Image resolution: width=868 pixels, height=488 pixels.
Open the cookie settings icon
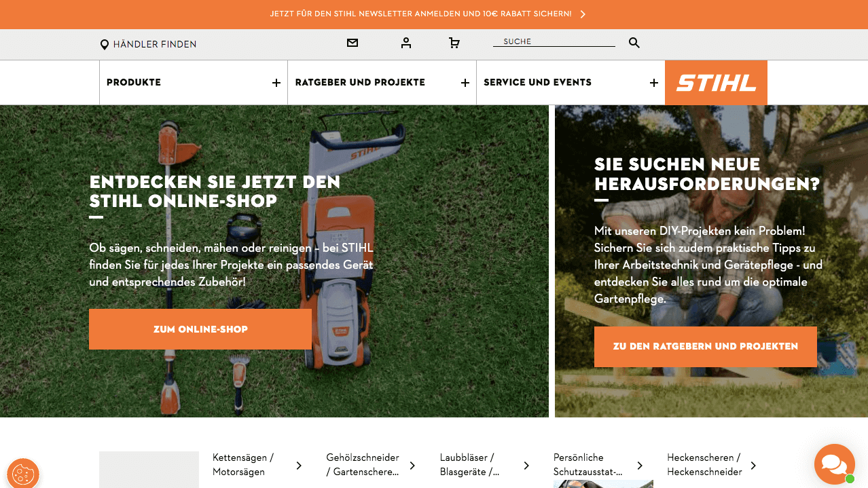23,474
